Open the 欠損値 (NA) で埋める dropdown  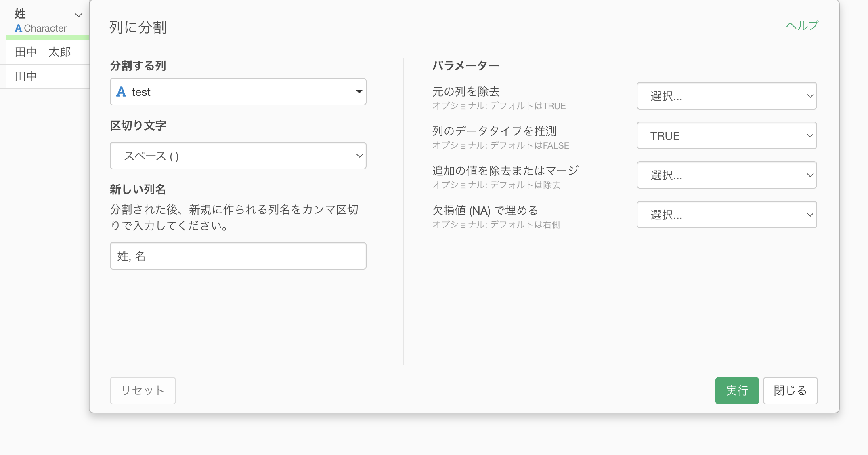click(x=726, y=215)
